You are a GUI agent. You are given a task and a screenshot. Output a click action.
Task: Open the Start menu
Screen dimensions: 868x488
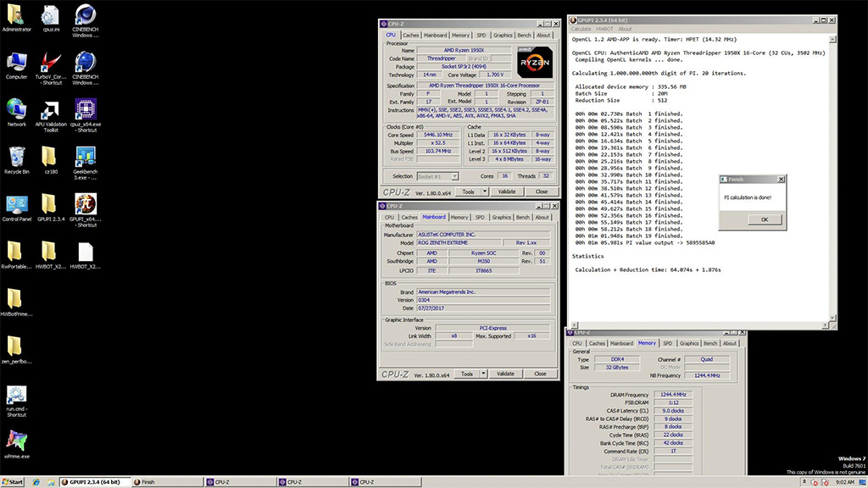coord(13,482)
